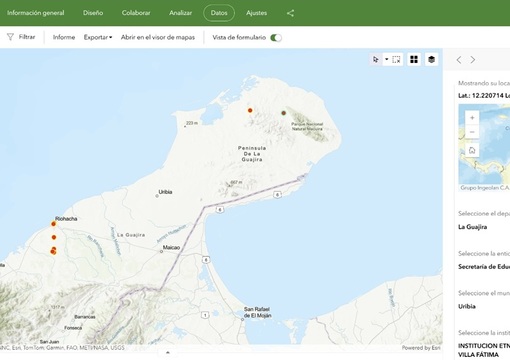This screenshot has width=510, height=360.
Task: Zoom out on the mini map
Action: 472,132
